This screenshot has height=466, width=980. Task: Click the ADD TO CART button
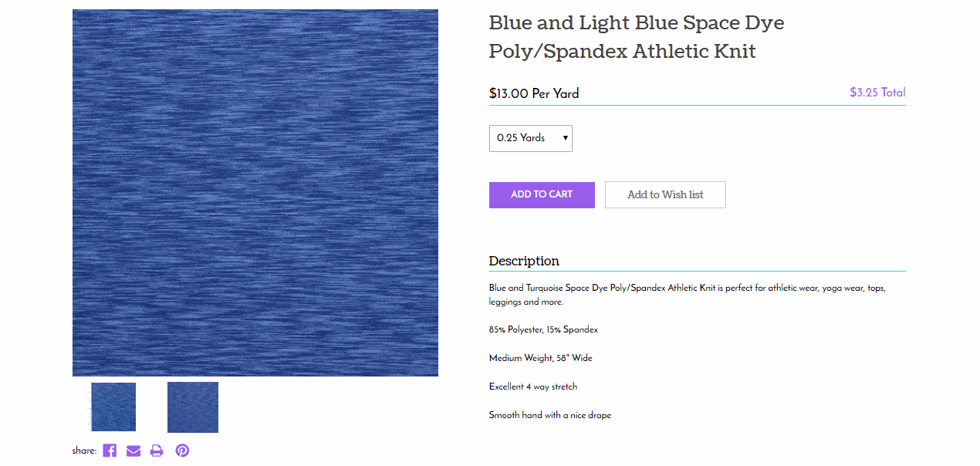[542, 194]
